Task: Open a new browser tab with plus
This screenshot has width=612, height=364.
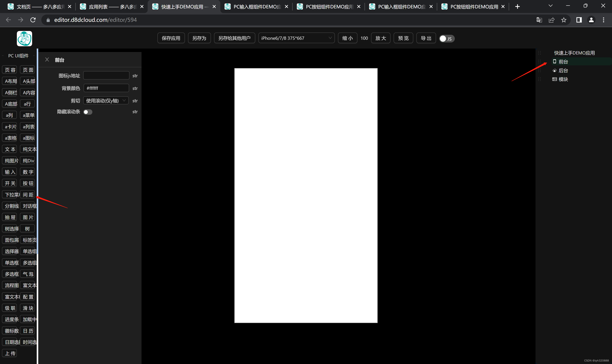Action: (518, 7)
